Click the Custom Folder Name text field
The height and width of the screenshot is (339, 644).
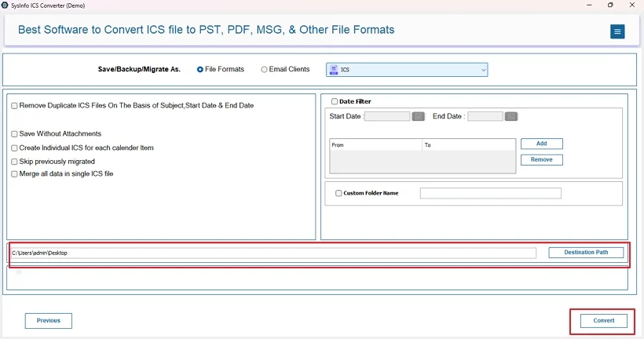coord(490,193)
